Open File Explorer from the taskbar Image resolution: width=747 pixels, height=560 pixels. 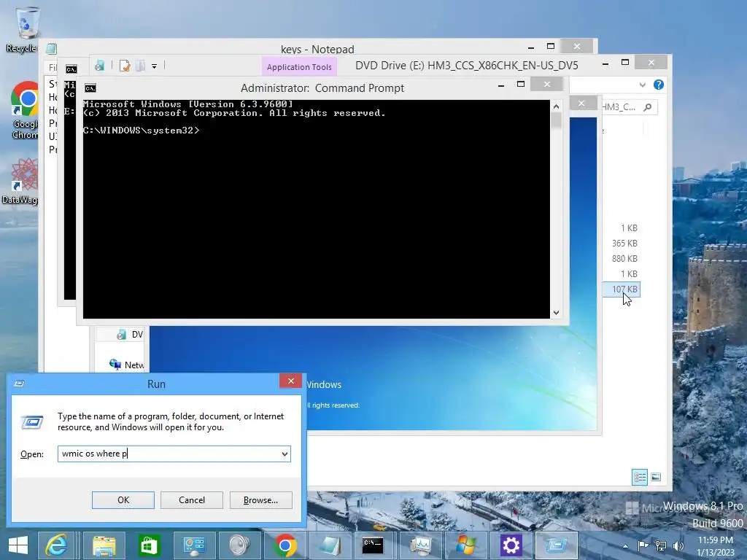(x=104, y=545)
